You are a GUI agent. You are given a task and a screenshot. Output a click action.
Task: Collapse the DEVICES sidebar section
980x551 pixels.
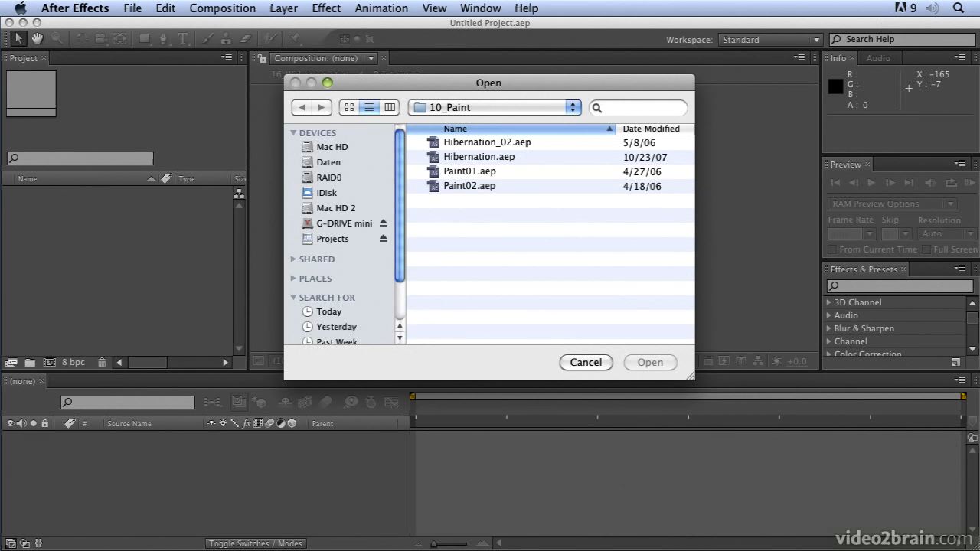click(x=293, y=133)
